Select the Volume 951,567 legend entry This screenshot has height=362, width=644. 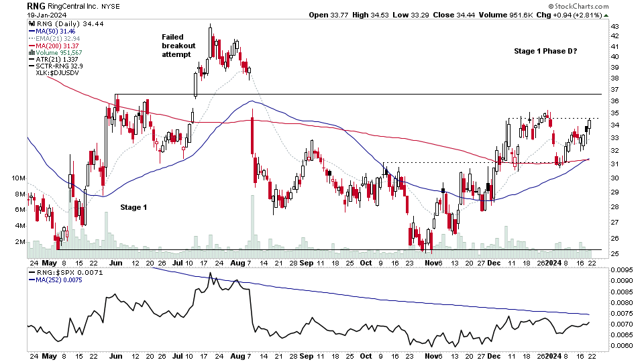(59, 53)
